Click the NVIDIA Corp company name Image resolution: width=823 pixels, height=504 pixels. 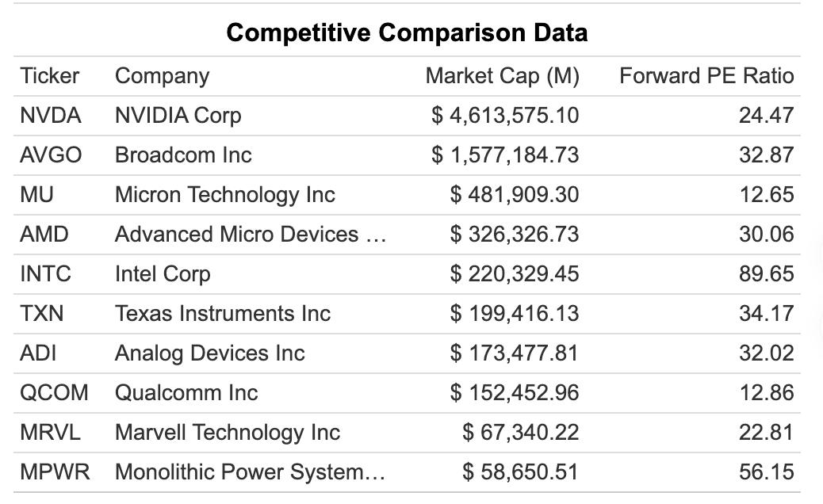178,116
